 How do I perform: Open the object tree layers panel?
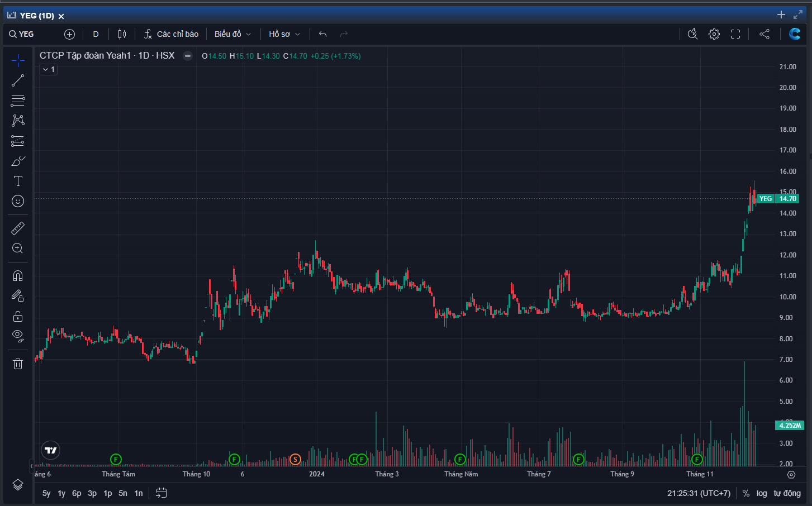coord(18,485)
